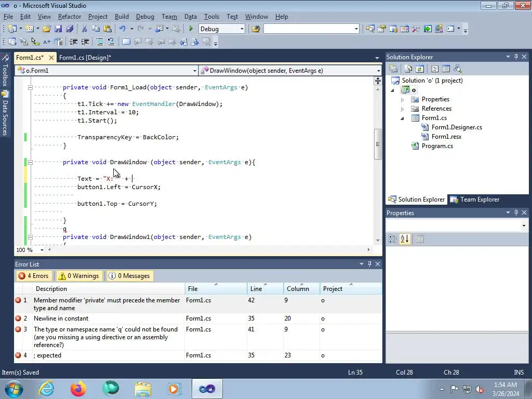Refresh the Solution Explorer

(420, 69)
